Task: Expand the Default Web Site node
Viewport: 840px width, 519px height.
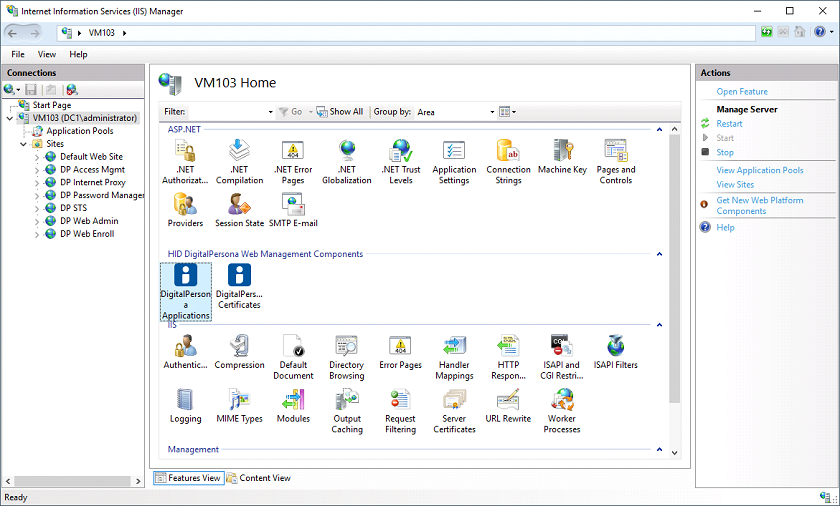Action: pos(38,157)
